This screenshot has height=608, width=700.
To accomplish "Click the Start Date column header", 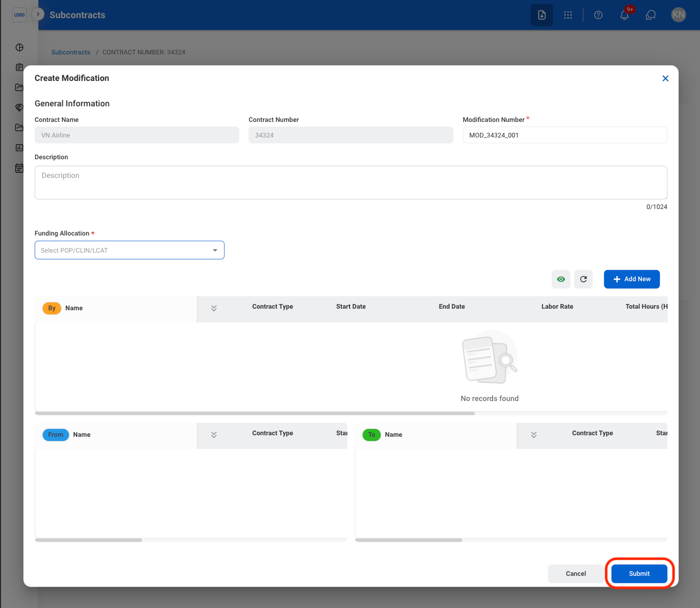I will tap(351, 307).
